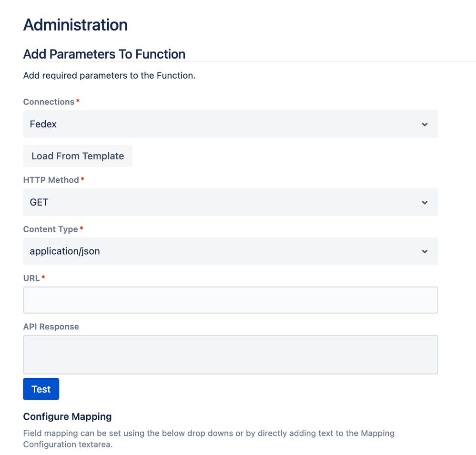
Task: Click the Connections field label
Action: coord(49,102)
